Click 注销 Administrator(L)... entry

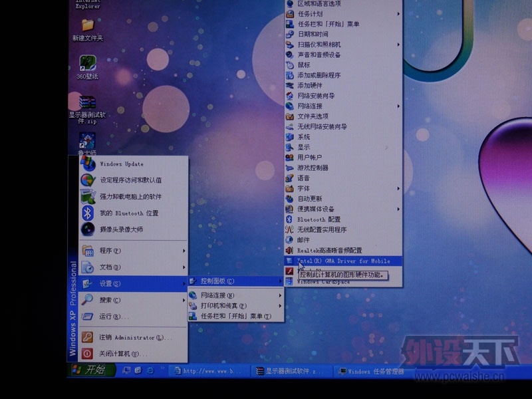(134, 338)
